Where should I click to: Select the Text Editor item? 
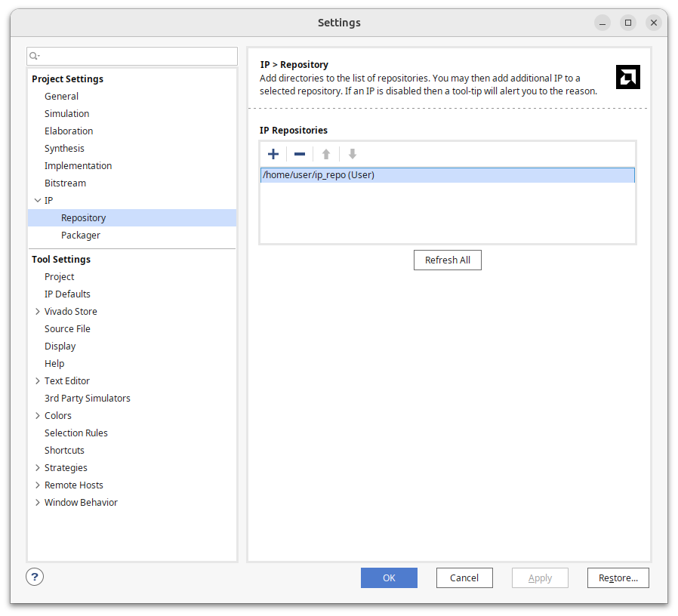click(67, 380)
